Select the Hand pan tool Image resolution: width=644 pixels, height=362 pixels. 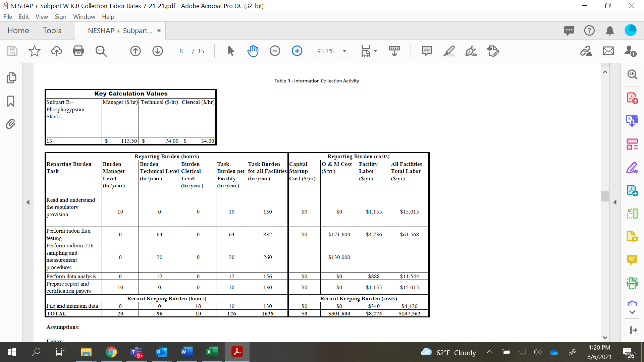pos(253,51)
